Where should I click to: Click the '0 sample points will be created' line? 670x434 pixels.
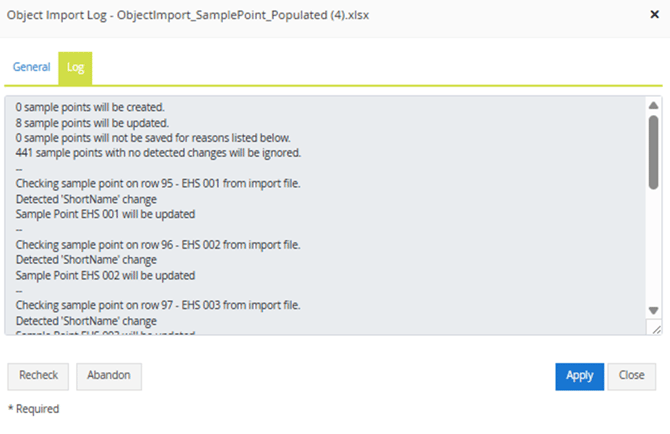click(90, 107)
